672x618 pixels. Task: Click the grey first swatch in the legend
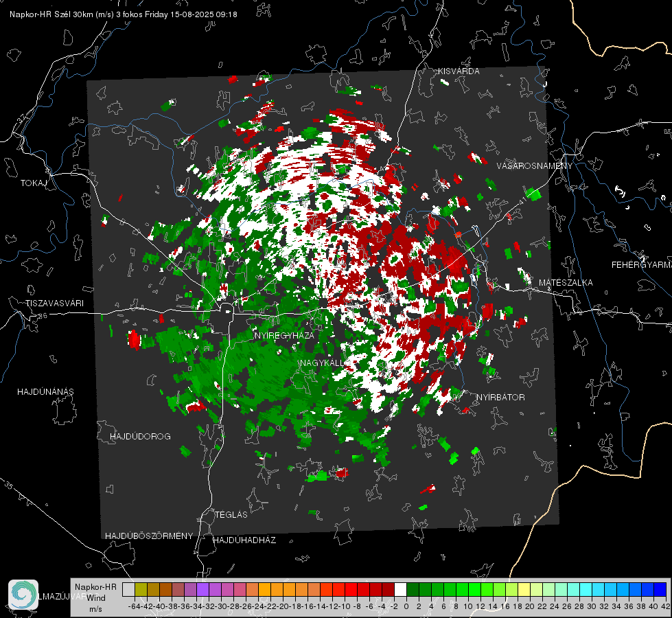(x=128, y=589)
